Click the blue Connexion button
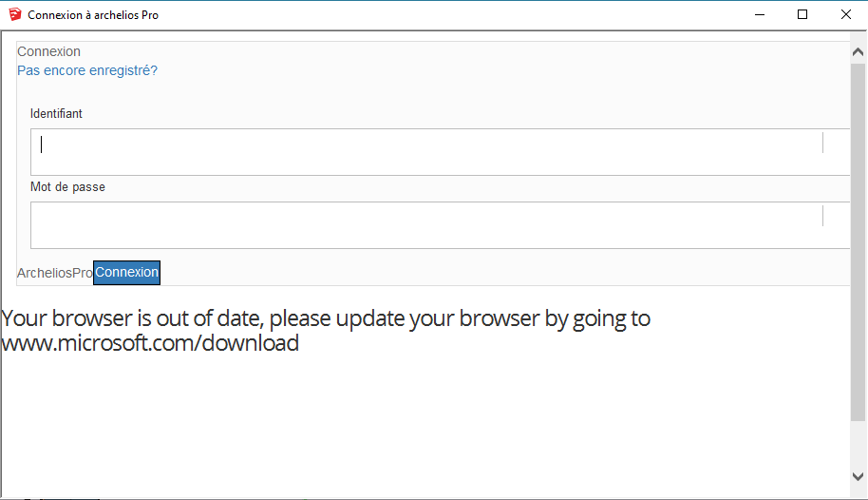The height and width of the screenshot is (500, 868). [126, 273]
